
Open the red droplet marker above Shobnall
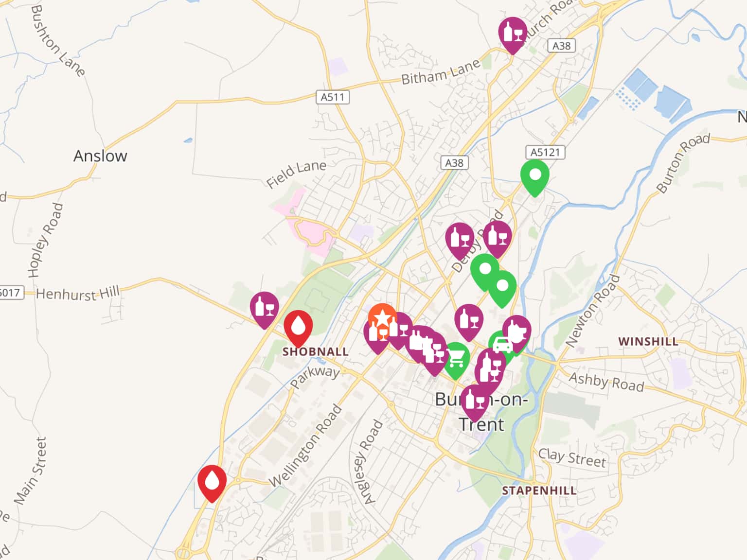point(298,327)
